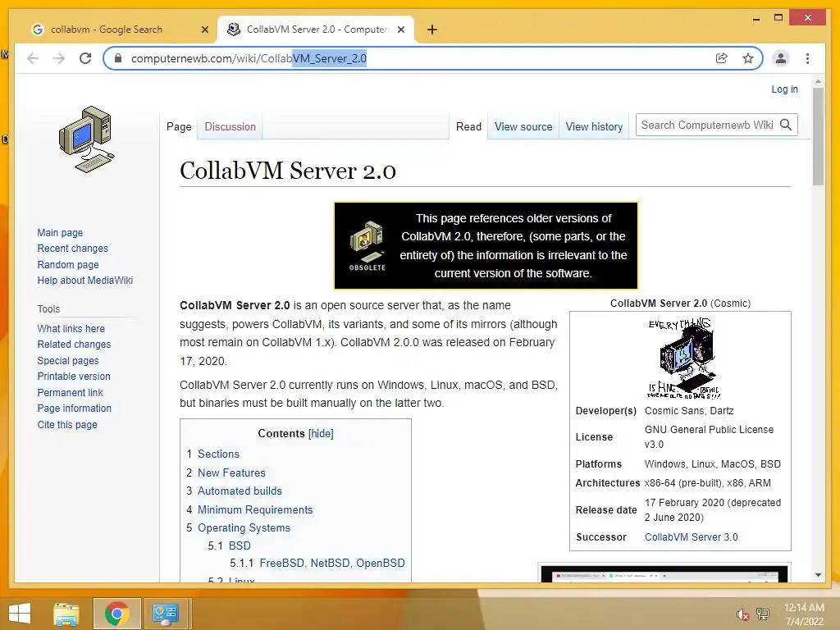Open Chrome three-dot menu

click(x=807, y=58)
